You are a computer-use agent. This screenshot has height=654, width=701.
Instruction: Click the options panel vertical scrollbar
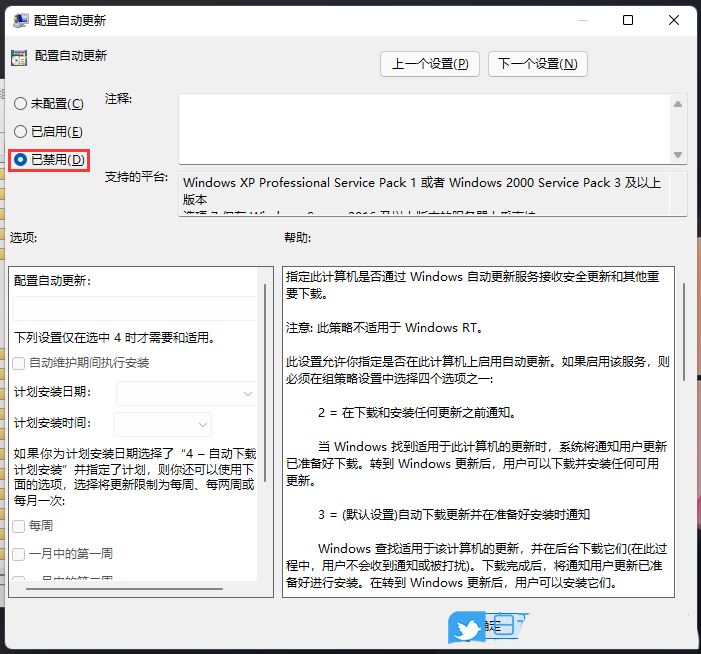265,383
